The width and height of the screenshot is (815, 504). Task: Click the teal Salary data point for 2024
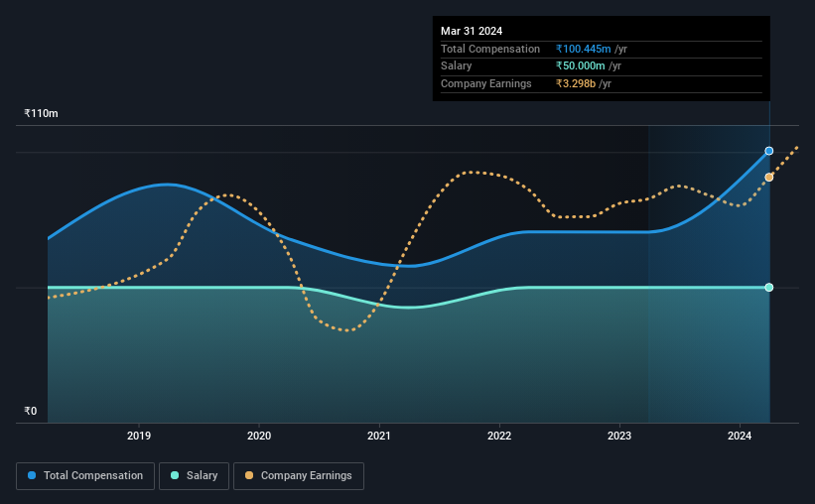pyautogui.click(x=768, y=288)
